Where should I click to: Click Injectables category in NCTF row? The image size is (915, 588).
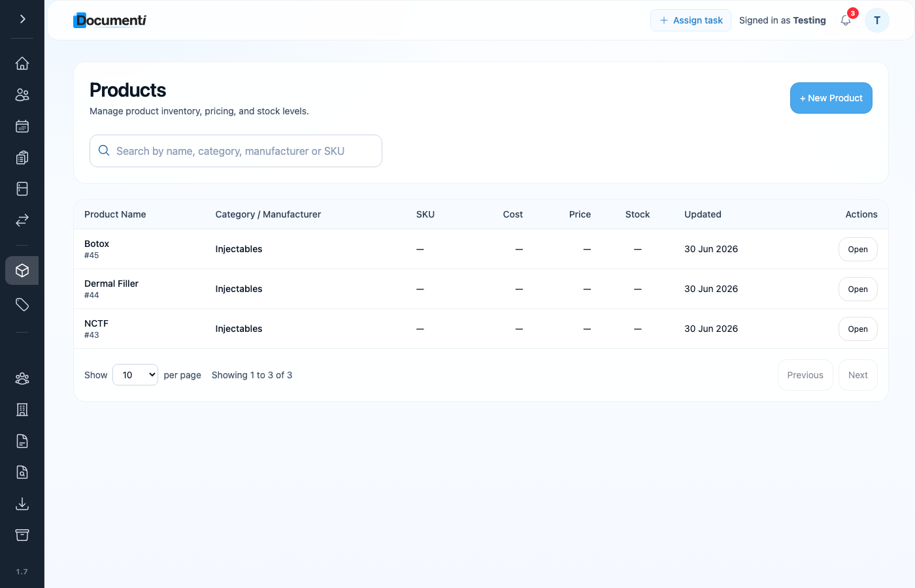pyautogui.click(x=239, y=329)
